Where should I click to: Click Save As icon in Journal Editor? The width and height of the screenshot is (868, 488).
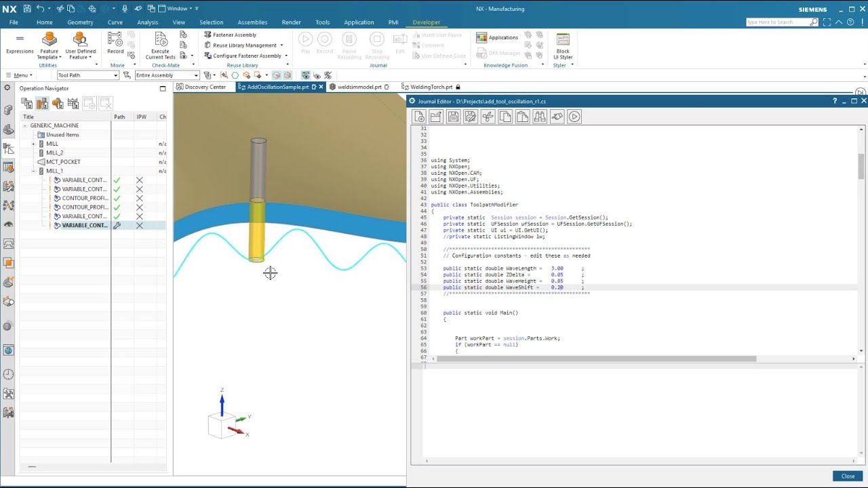point(471,117)
